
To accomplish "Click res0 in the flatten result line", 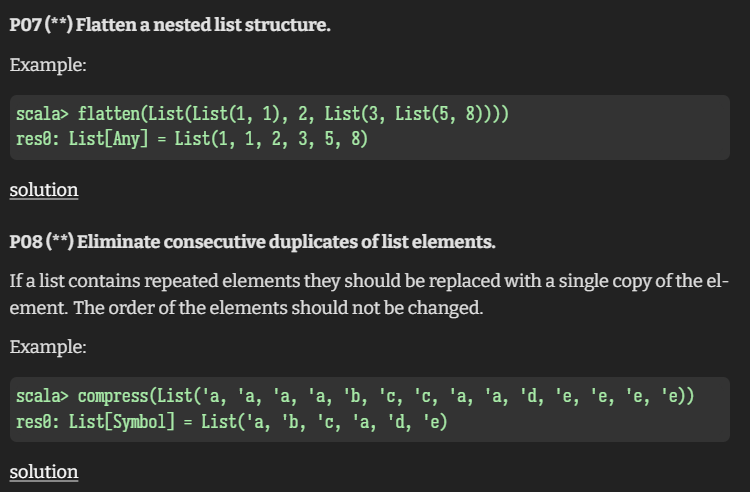I will 33,139.
